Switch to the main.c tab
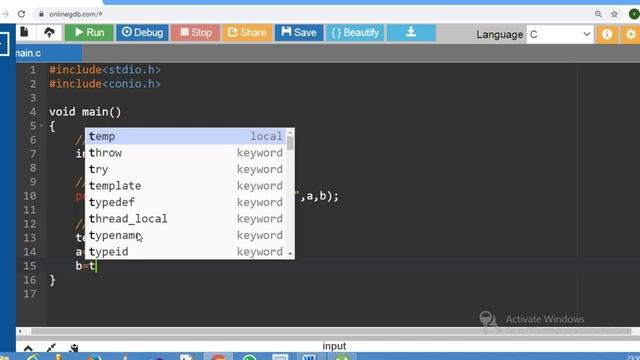Screen dimensions: 640x360 (x=48, y=53)
